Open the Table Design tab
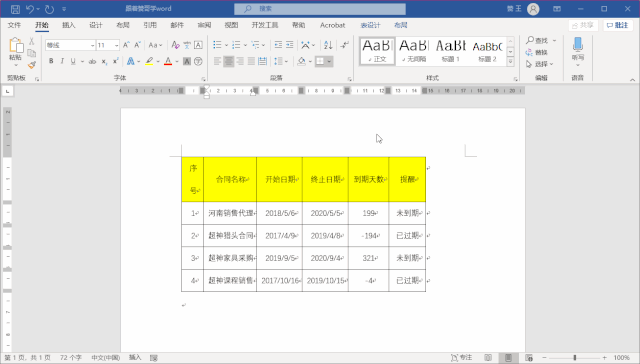Viewport: 640px width, 364px height. (x=370, y=25)
